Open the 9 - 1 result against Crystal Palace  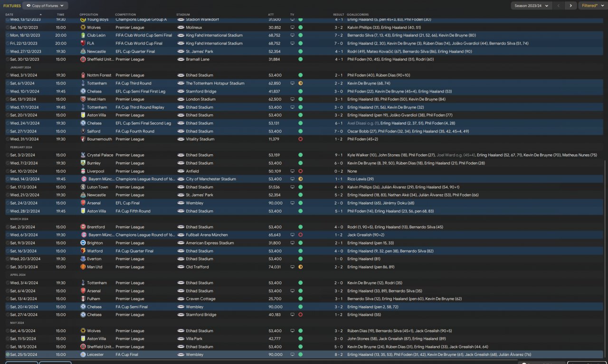[x=339, y=155]
